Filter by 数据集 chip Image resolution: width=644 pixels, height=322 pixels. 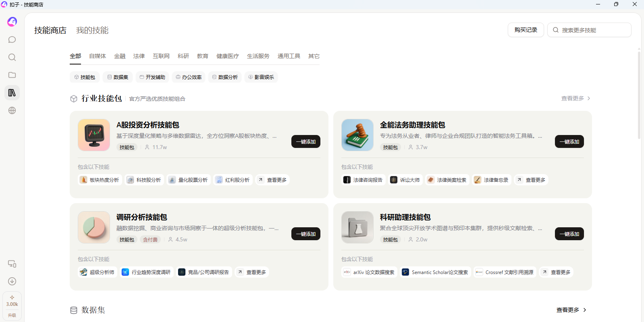118,77
